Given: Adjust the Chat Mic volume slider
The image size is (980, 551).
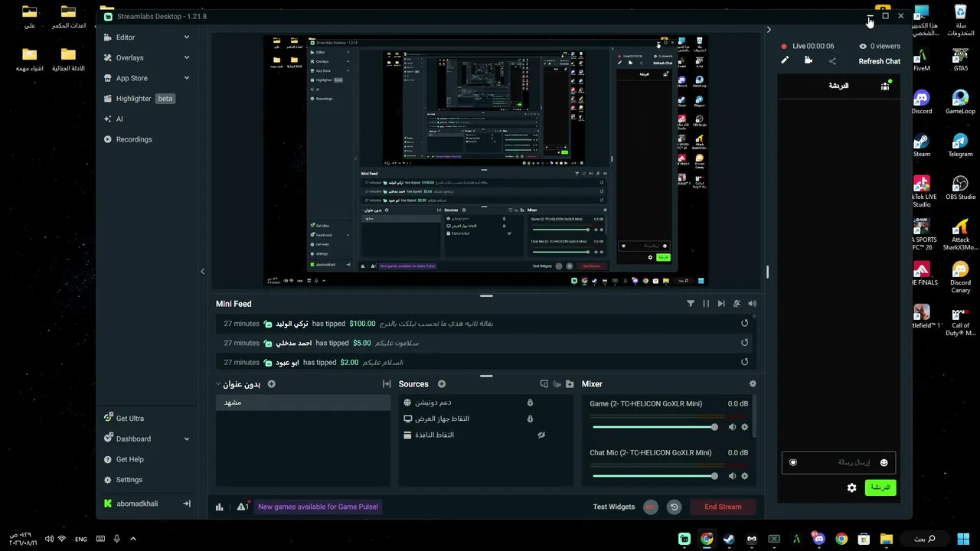Looking at the screenshot, I should tap(655, 476).
